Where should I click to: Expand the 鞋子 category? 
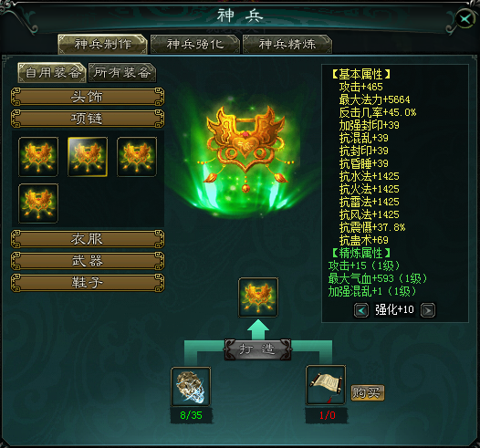(88, 283)
